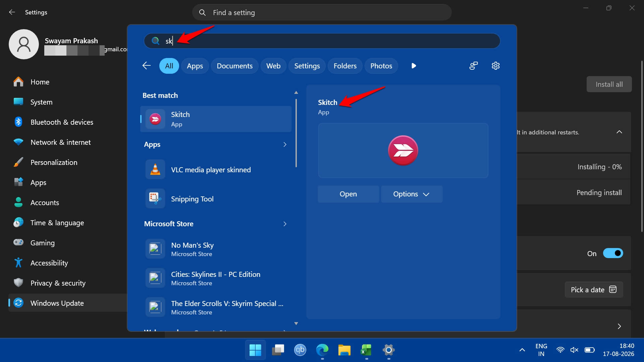Show hidden tray icons chevron
644x362 pixels.
(522, 350)
